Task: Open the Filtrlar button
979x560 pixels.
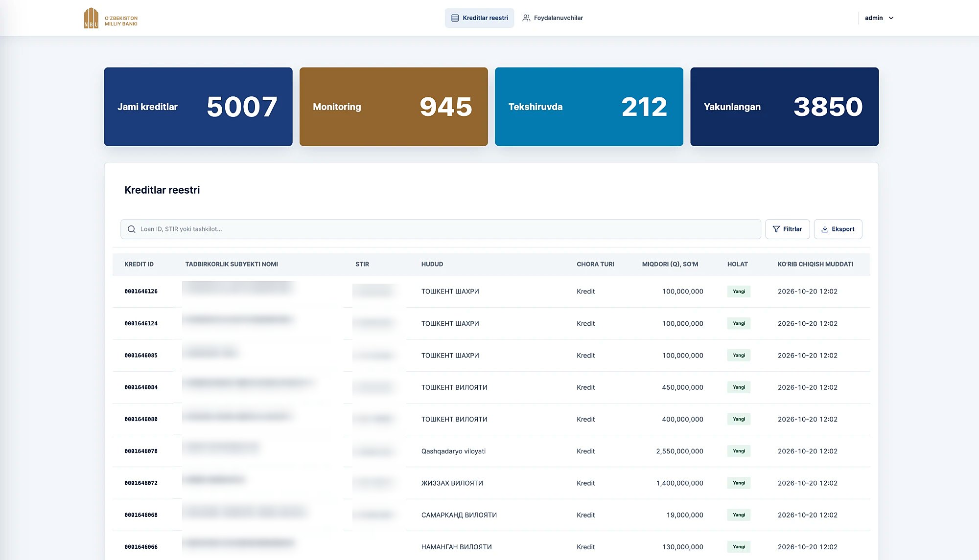Action: (x=788, y=229)
